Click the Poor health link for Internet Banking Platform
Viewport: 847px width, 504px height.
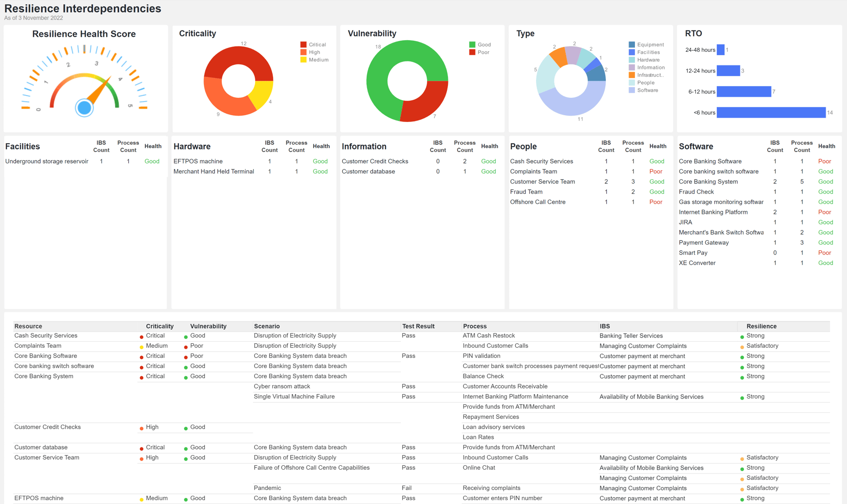coord(825,212)
